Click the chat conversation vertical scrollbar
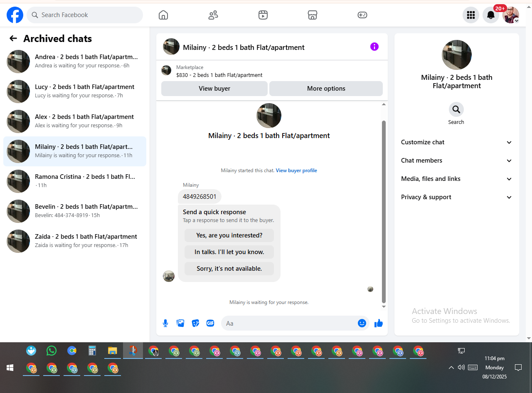The height and width of the screenshot is (393, 532). pos(384,212)
